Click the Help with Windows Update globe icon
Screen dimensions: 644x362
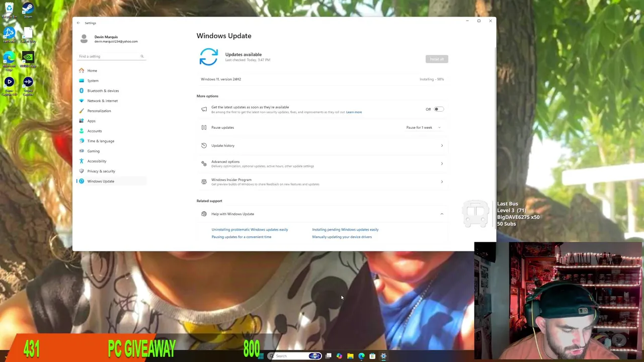204,214
